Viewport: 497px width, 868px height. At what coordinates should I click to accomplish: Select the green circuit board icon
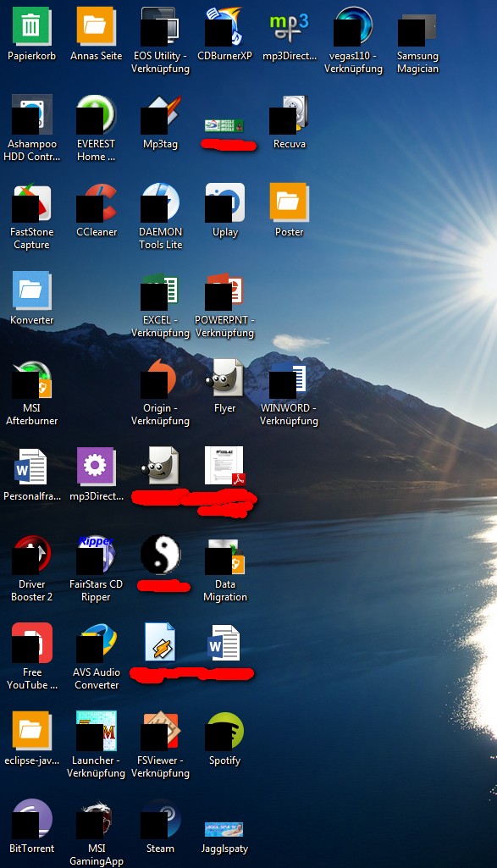tap(224, 125)
